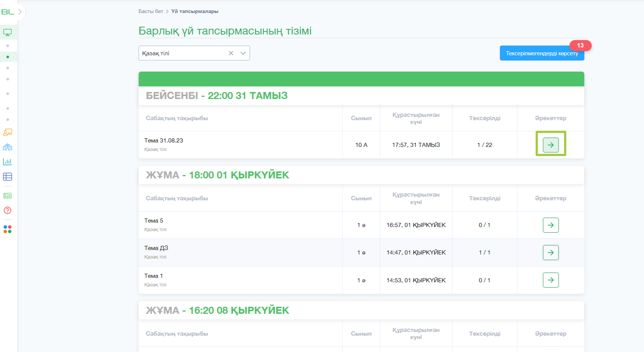Open the Тема 1 homework arrow
Viewport: 644px width, 352px height.
pos(551,280)
